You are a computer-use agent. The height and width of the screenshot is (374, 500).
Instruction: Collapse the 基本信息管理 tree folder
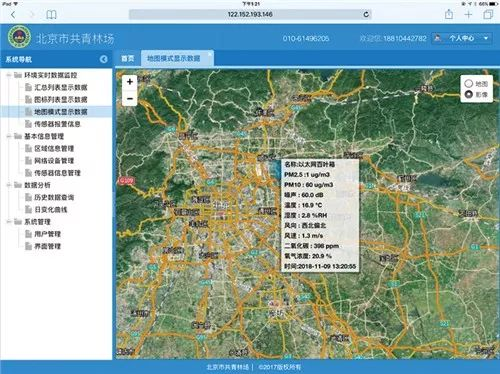(9, 136)
